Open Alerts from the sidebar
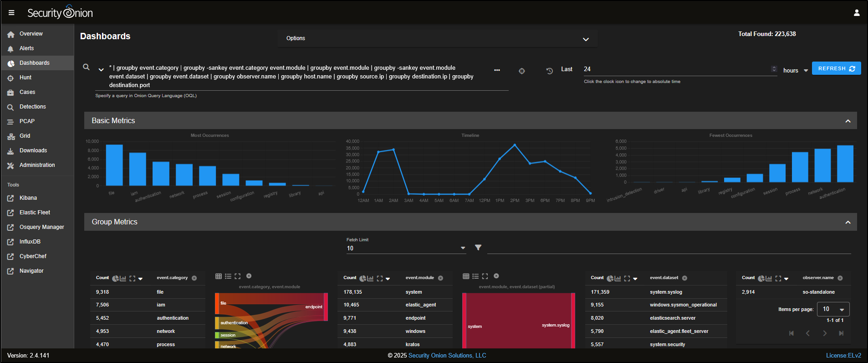The image size is (868, 363). [x=26, y=48]
